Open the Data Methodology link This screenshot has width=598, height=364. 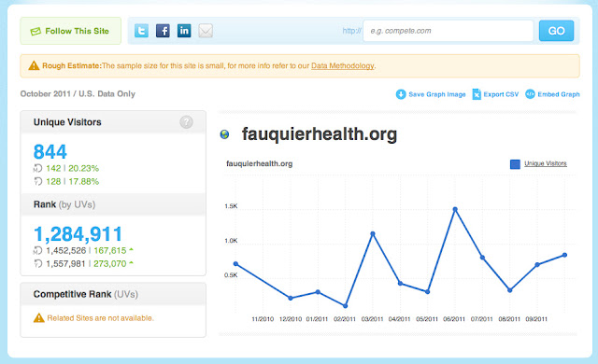343,66
